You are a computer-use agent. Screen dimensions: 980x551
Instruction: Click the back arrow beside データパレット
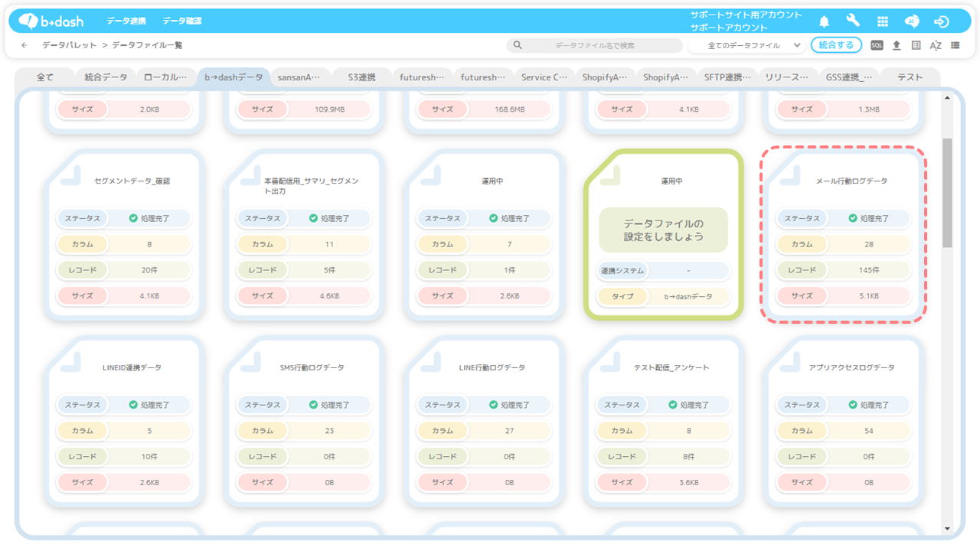click(x=24, y=45)
